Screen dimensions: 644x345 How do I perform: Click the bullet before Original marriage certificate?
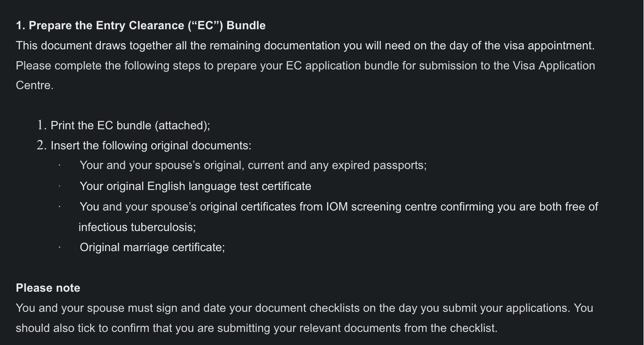(60, 247)
